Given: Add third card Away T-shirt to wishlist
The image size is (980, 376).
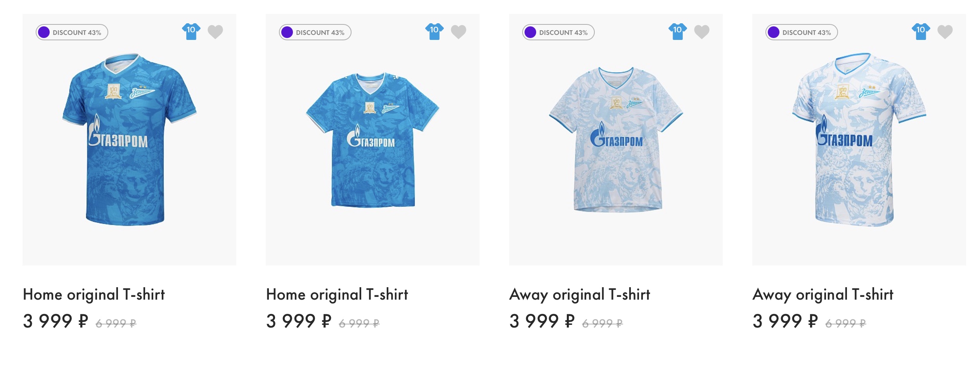Looking at the screenshot, I should pos(702,32).
